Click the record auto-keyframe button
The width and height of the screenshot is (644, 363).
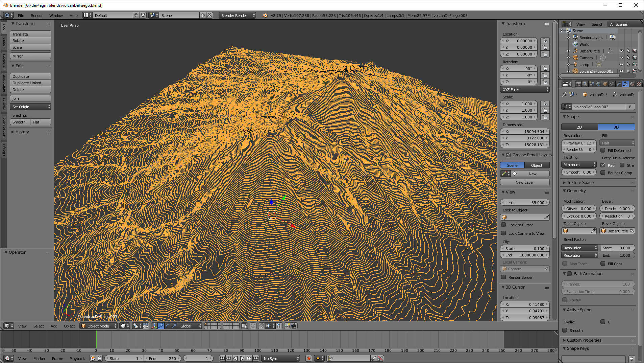point(308,358)
